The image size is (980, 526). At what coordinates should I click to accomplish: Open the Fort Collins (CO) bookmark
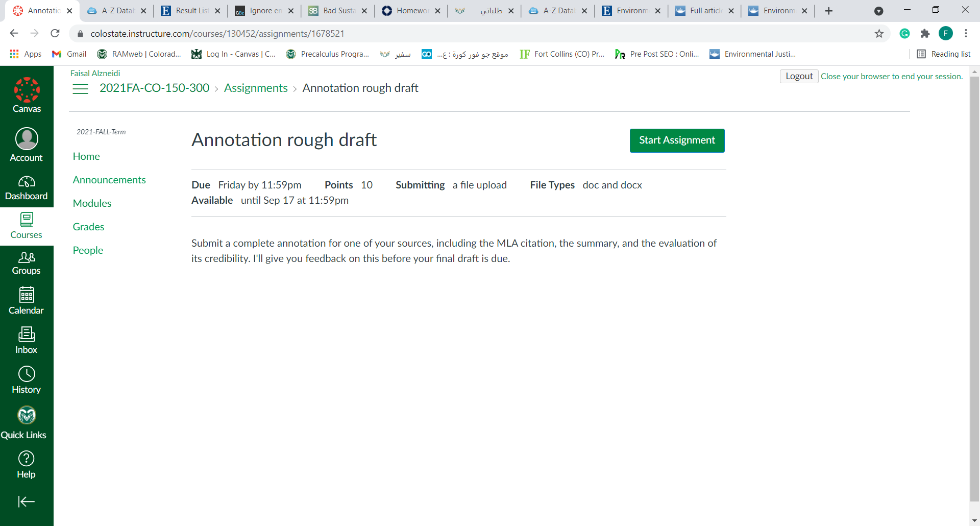(562, 54)
